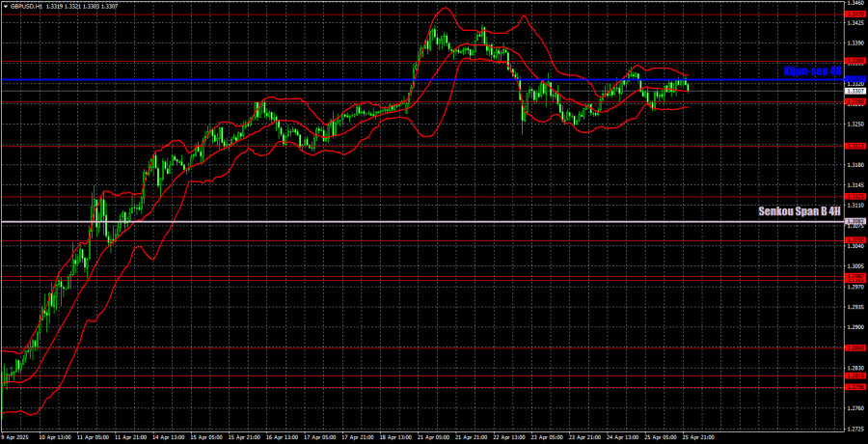
Task: Select the pale Senkou Span B horizontal line
Action: (421, 222)
